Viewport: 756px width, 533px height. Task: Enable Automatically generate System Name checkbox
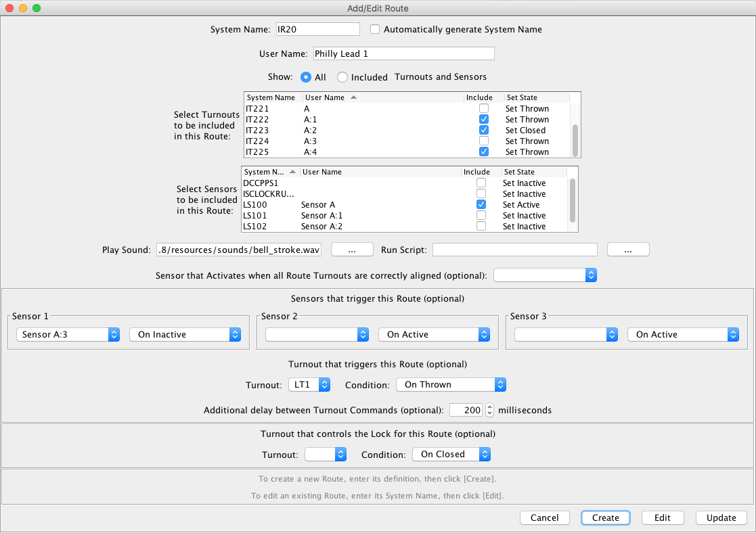tap(375, 30)
